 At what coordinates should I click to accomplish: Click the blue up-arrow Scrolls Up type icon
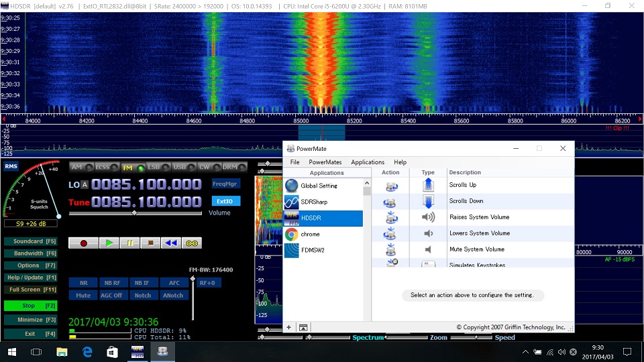428,185
